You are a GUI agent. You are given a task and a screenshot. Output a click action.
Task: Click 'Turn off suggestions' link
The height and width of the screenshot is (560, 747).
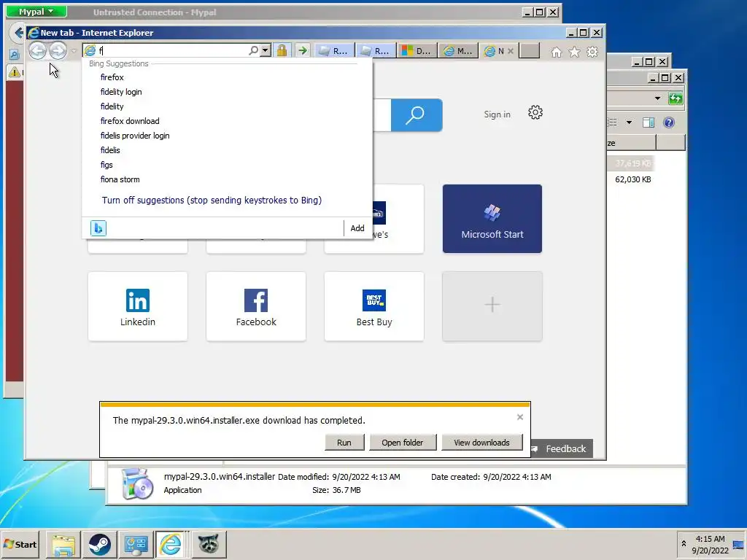(212, 200)
